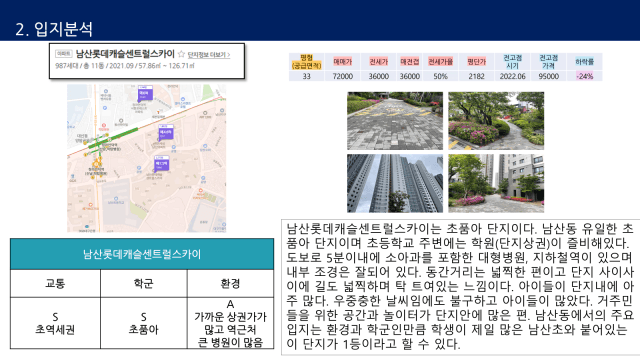Click the 전세가 column header

point(378,62)
